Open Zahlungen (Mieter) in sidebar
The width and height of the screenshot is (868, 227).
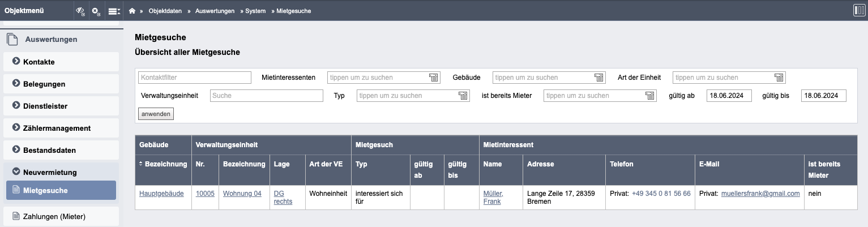[61, 216]
